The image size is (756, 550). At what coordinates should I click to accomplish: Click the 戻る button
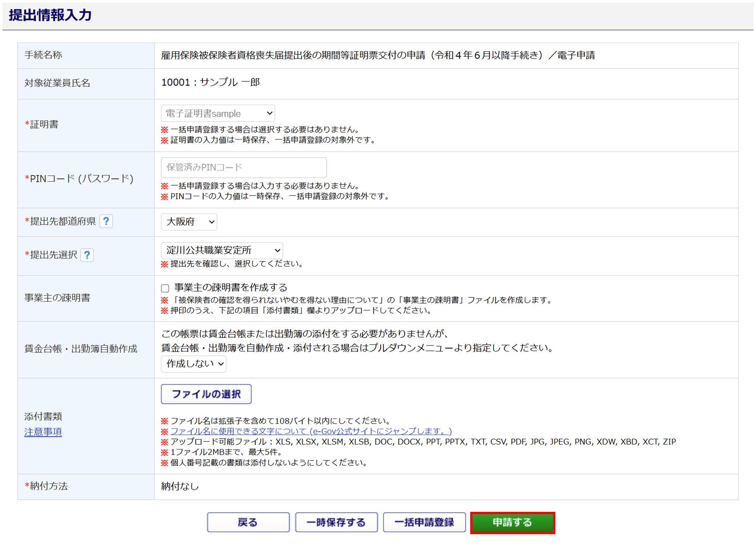coord(248,522)
